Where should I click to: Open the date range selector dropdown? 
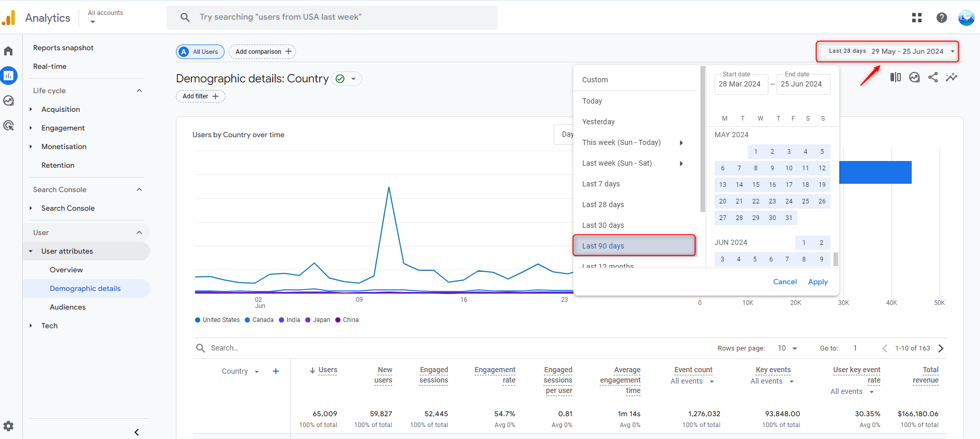tap(887, 51)
